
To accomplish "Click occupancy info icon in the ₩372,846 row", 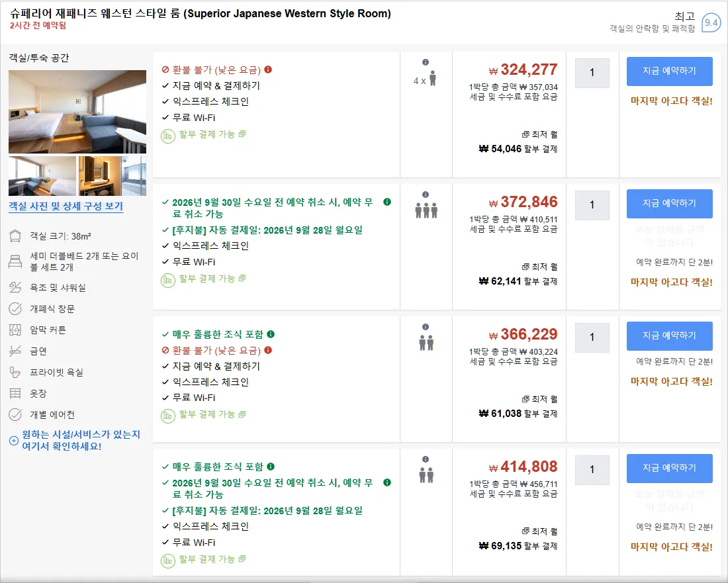I will pyautogui.click(x=426, y=195).
